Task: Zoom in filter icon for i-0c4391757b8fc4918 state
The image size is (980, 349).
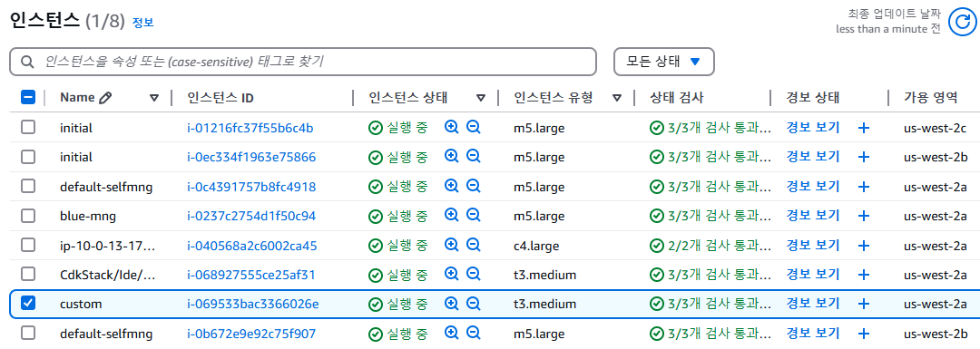Action: click(x=451, y=186)
